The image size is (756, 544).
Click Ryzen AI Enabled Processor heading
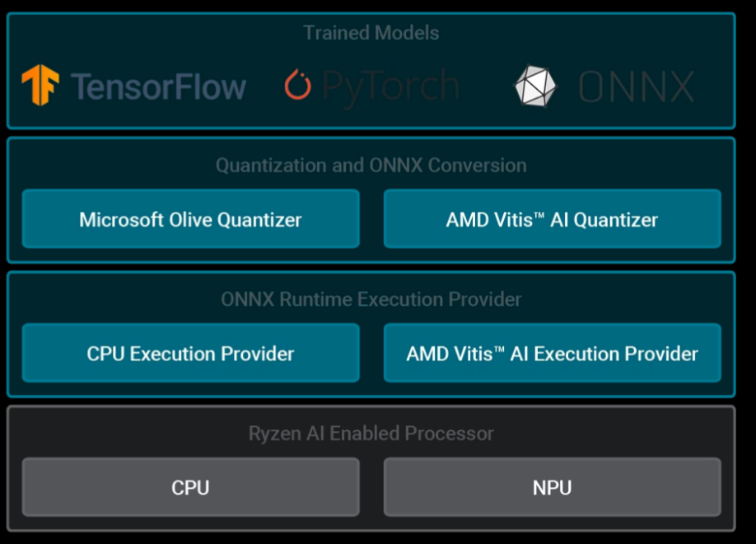(371, 433)
